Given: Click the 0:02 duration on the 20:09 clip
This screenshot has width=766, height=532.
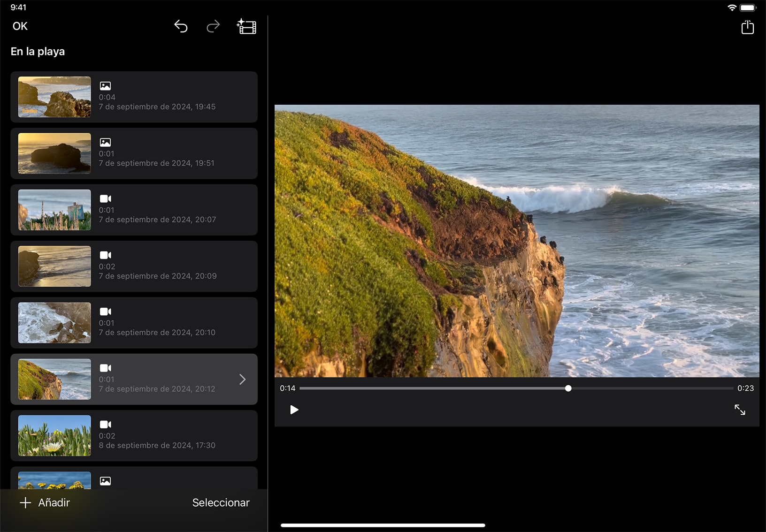Looking at the screenshot, I should [107, 266].
